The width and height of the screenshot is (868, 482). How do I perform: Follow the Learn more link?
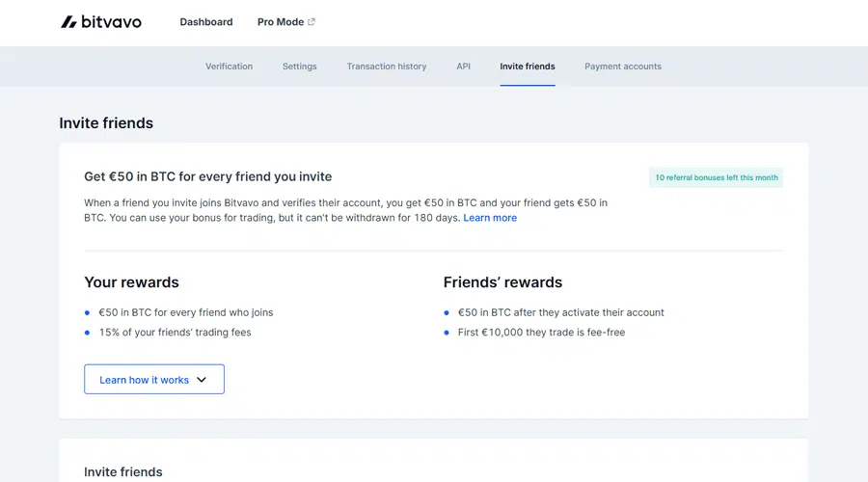tap(490, 218)
